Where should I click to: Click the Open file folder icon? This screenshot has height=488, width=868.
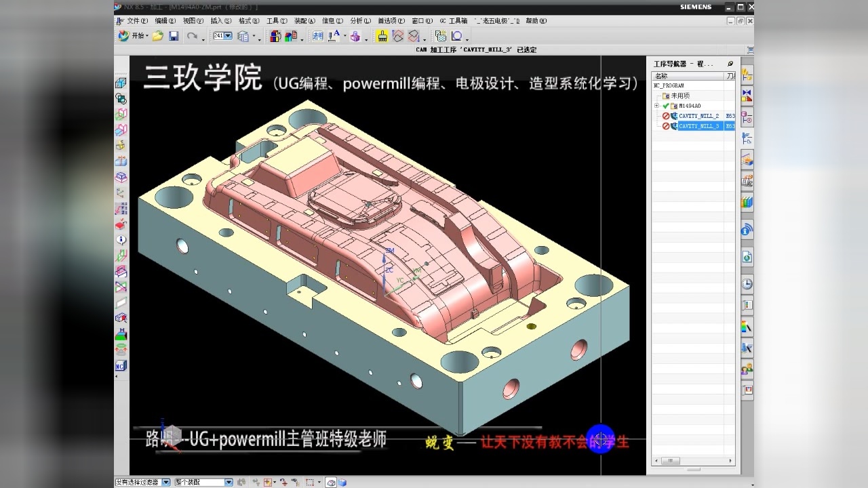coord(157,36)
